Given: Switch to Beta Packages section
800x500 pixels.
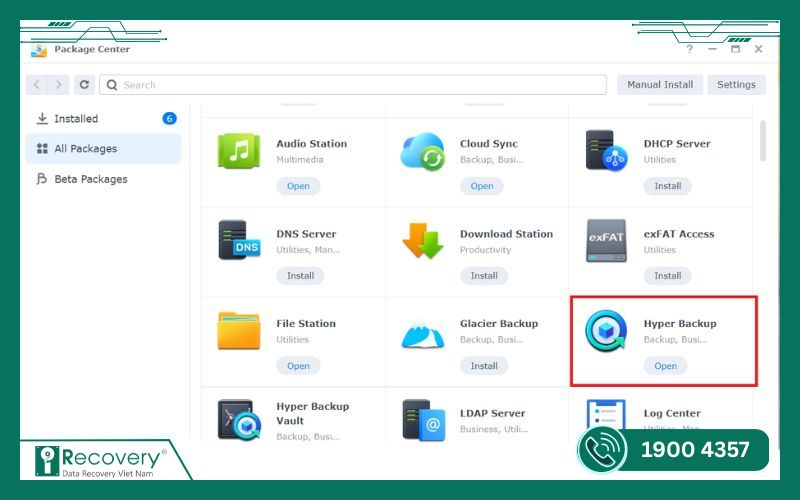Looking at the screenshot, I should [x=90, y=179].
